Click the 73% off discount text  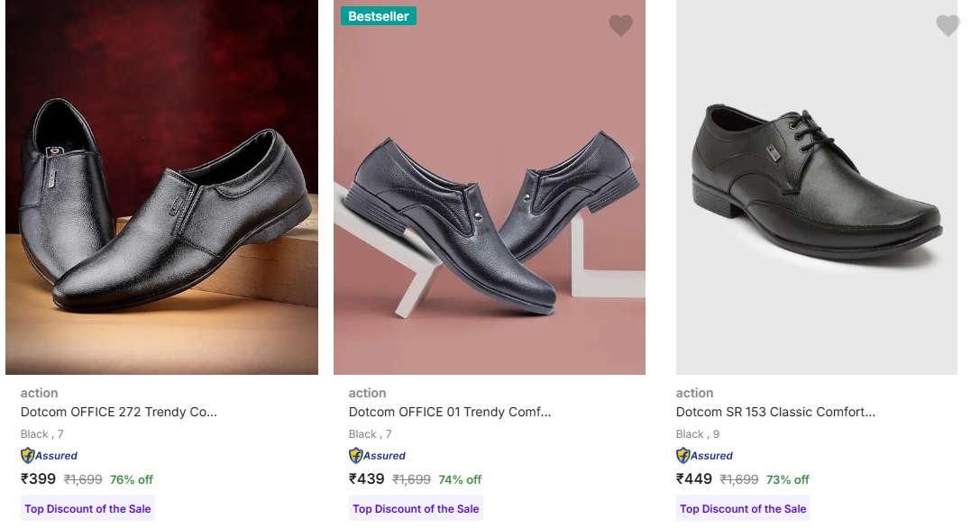tap(788, 480)
